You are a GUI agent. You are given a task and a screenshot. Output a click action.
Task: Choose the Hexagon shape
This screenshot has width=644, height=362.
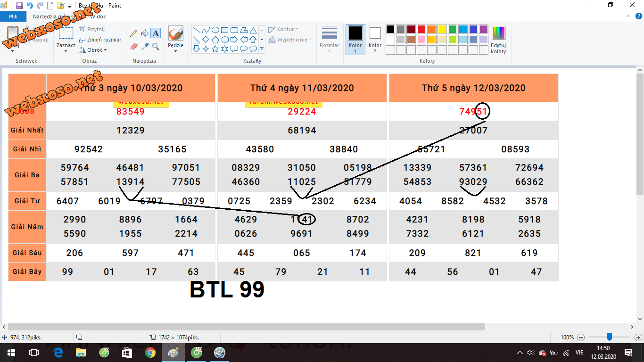coord(224,39)
